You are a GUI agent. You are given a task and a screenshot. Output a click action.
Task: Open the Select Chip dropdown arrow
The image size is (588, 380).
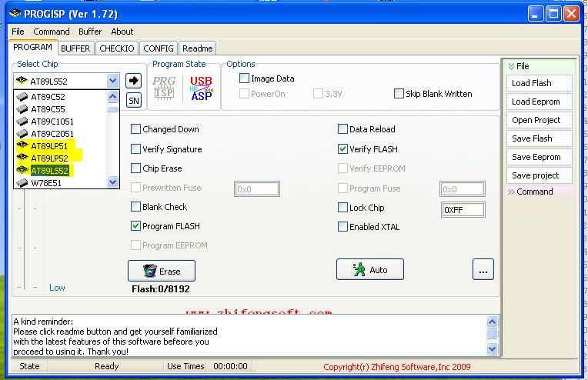click(112, 81)
